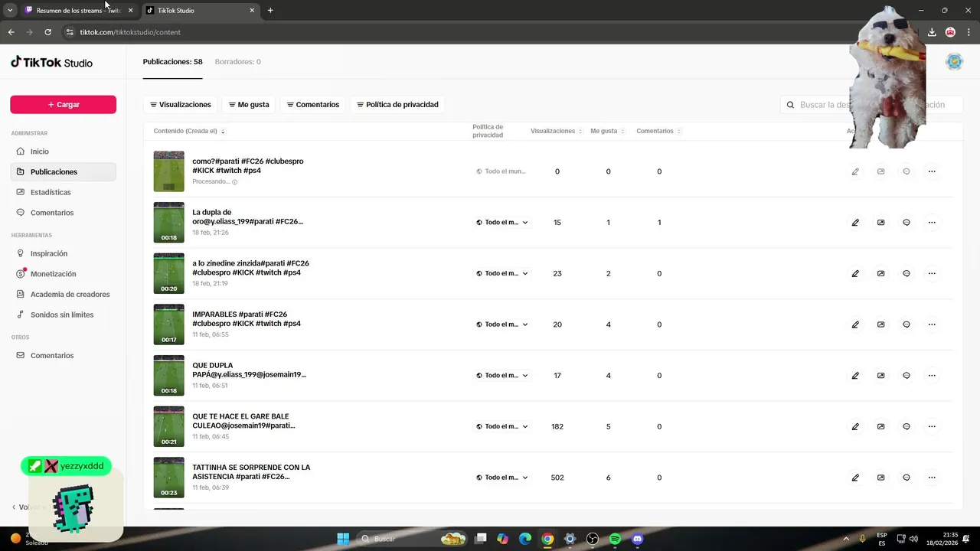Reload the page in Chrome
This screenshot has height=551, width=980.
pyautogui.click(x=47, y=32)
